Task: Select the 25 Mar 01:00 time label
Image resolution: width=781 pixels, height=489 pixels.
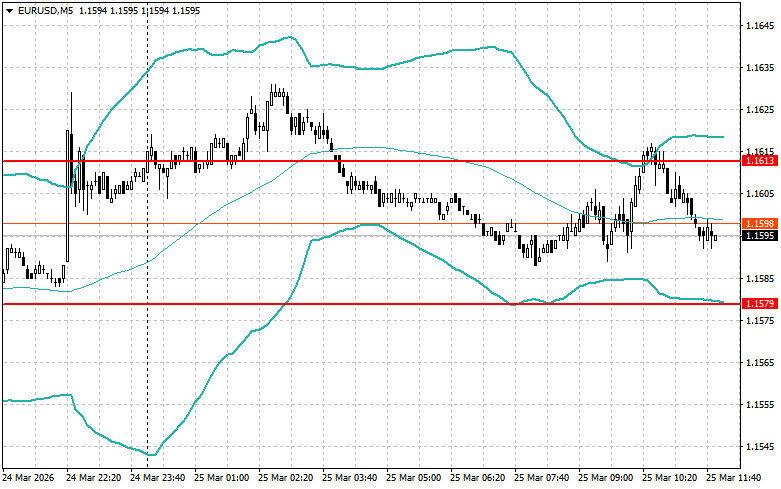Action: tap(221, 478)
